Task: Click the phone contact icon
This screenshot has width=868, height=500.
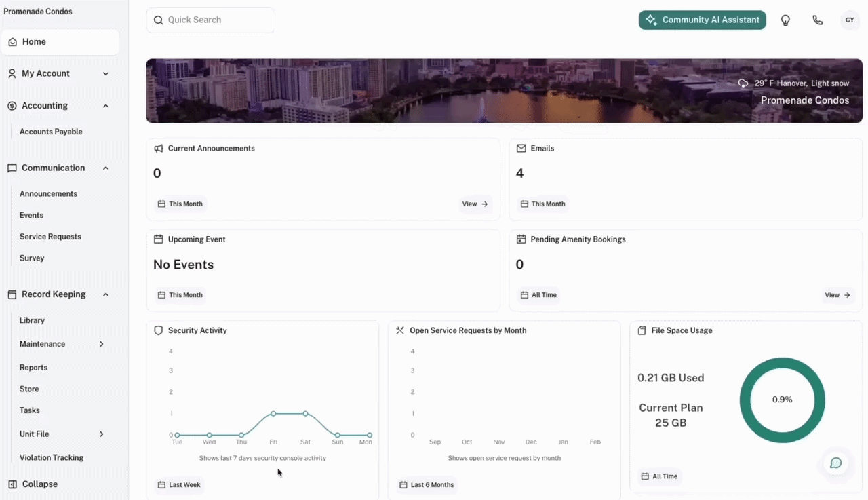Action: pos(817,20)
